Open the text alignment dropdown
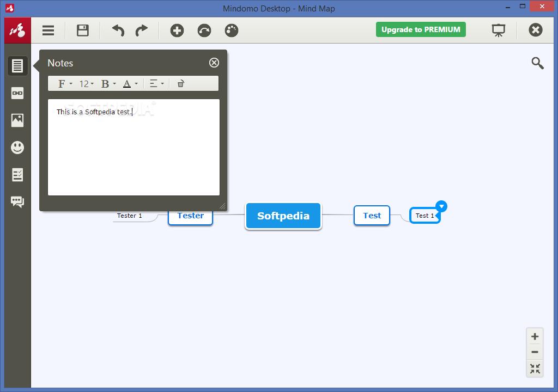Viewport: 558px width, 392px height. 156,84
